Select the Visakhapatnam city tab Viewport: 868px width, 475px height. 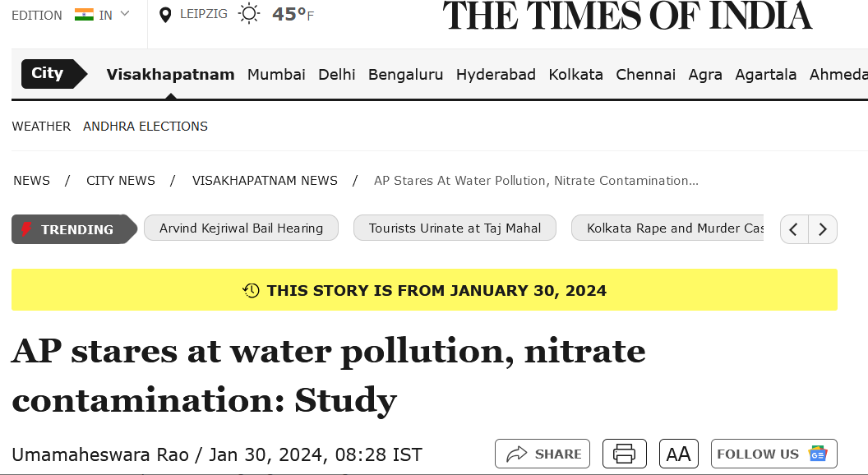pos(170,75)
